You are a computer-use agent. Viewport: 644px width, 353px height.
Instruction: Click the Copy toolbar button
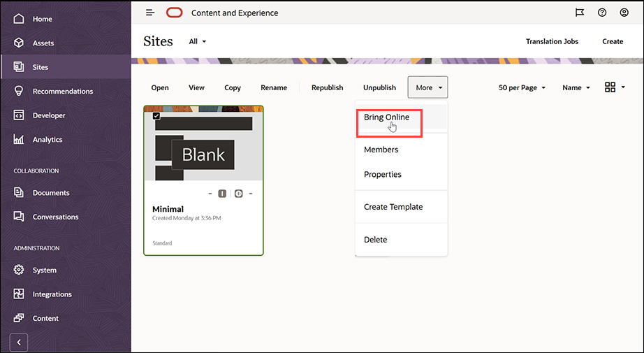[x=233, y=87]
